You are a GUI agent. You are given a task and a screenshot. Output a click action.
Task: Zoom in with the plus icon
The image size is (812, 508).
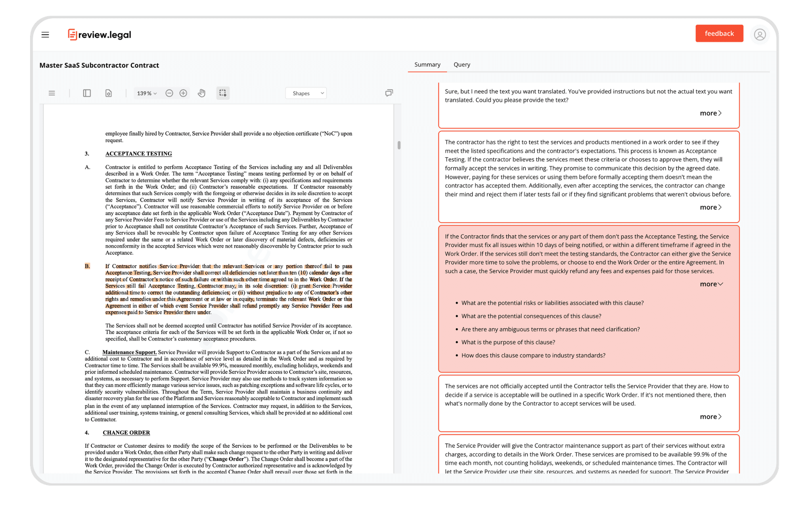(183, 93)
